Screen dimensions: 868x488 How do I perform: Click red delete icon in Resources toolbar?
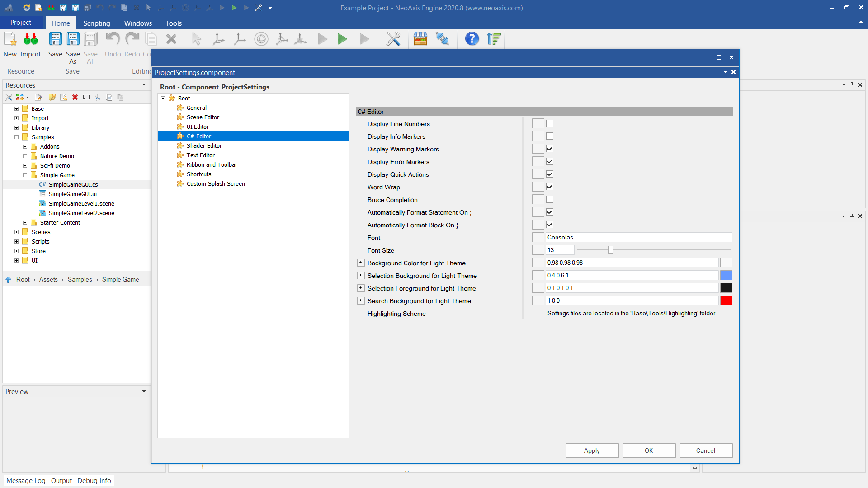click(x=75, y=97)
